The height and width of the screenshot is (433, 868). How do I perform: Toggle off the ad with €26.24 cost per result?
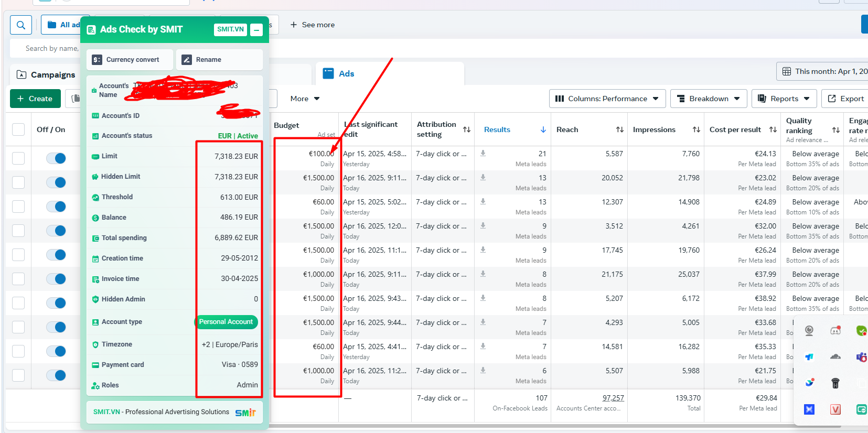pyautogui.click(x=56, y=255)
